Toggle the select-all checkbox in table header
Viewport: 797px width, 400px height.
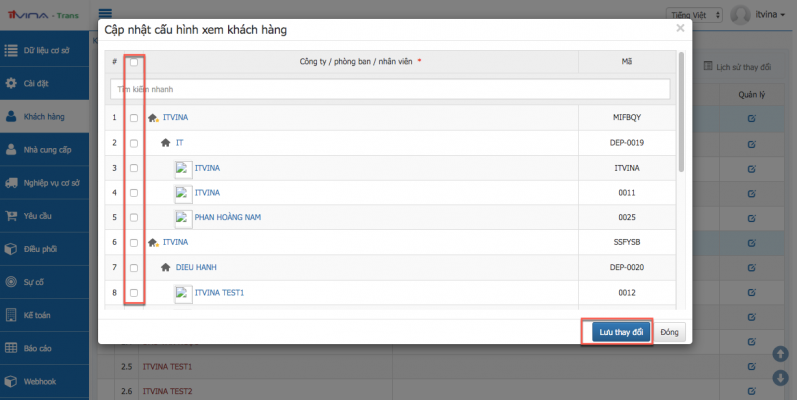tap(134, 62)
